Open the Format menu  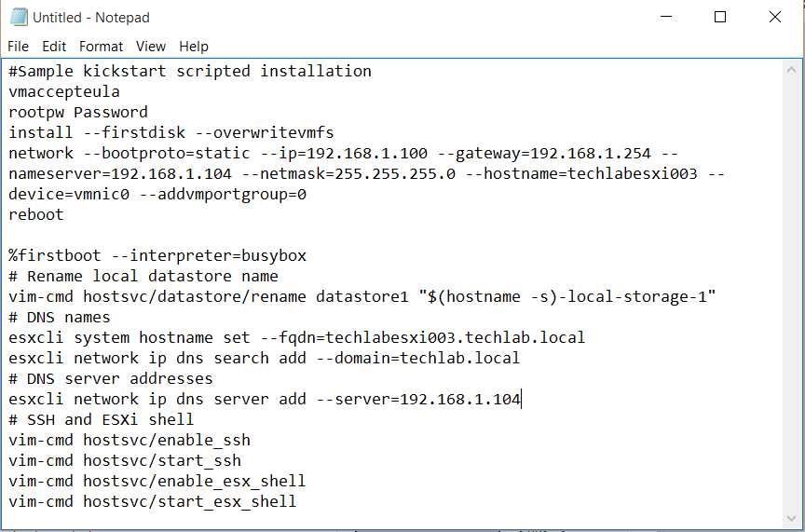pos(102,47)
